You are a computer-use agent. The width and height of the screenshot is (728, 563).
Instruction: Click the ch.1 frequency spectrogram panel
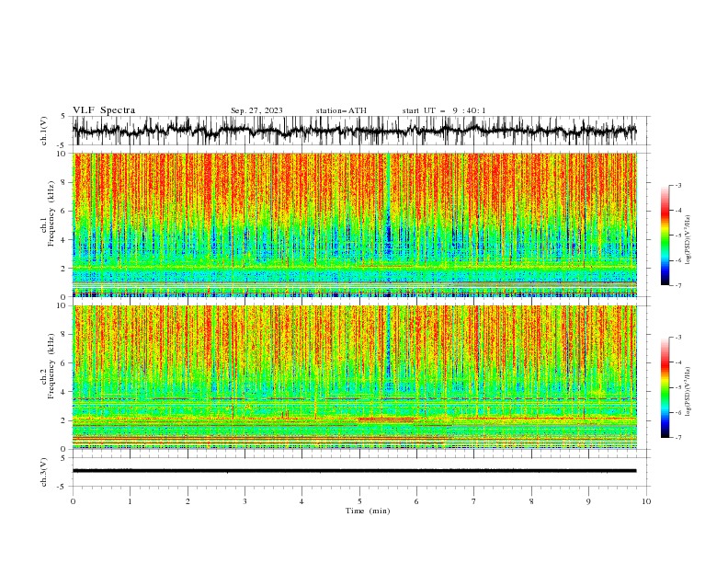point(355,224)
